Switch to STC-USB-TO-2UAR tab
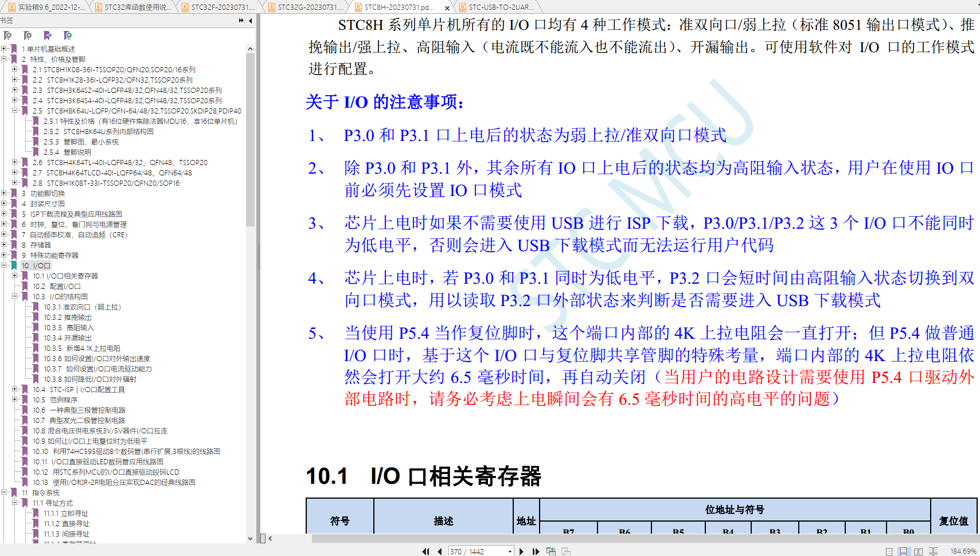Viewport: 980px width, 556px height. [x=497, y=7]
